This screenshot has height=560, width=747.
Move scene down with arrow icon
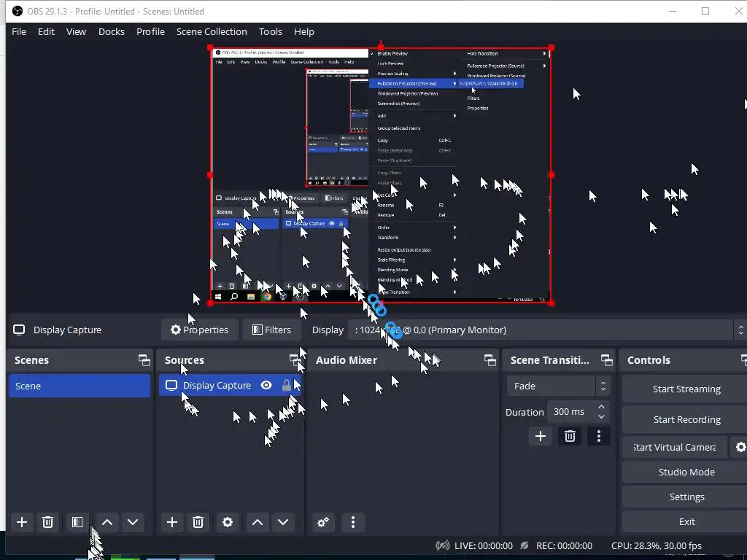[133, 522]
